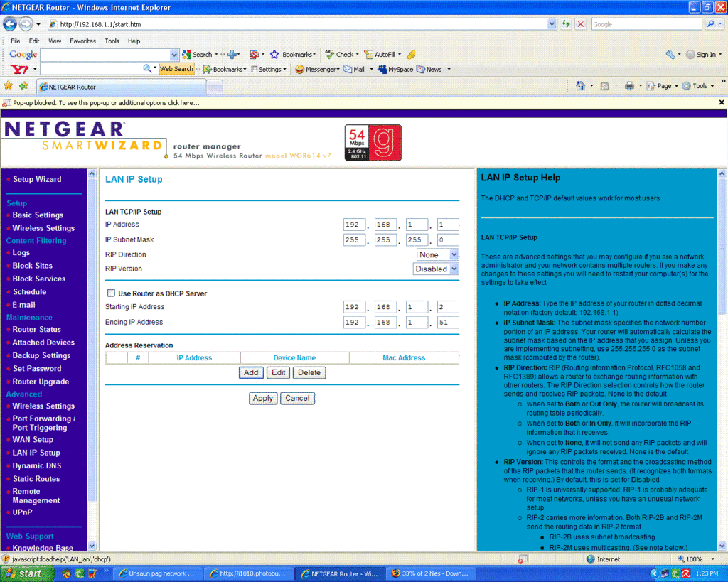Image resolution: width=728 pixels, height=582 pixels.
Task: Refresh the page with the green arrows icon
Action: [565, 24]
